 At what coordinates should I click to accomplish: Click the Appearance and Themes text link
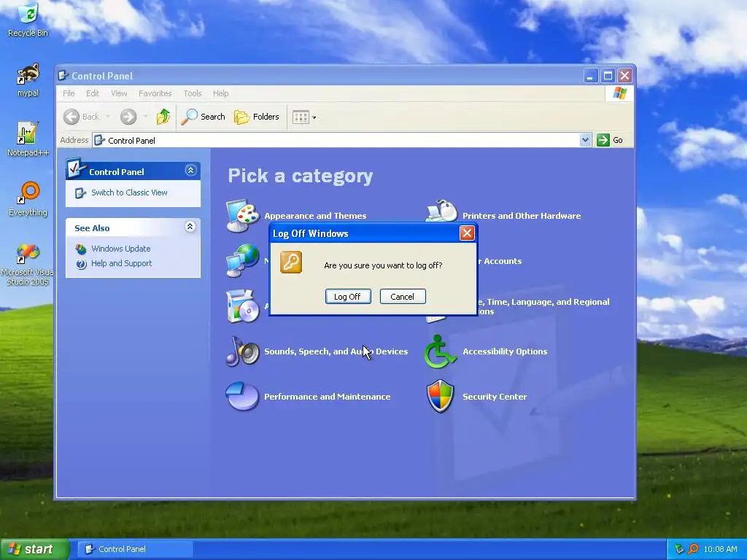(315, 216)
